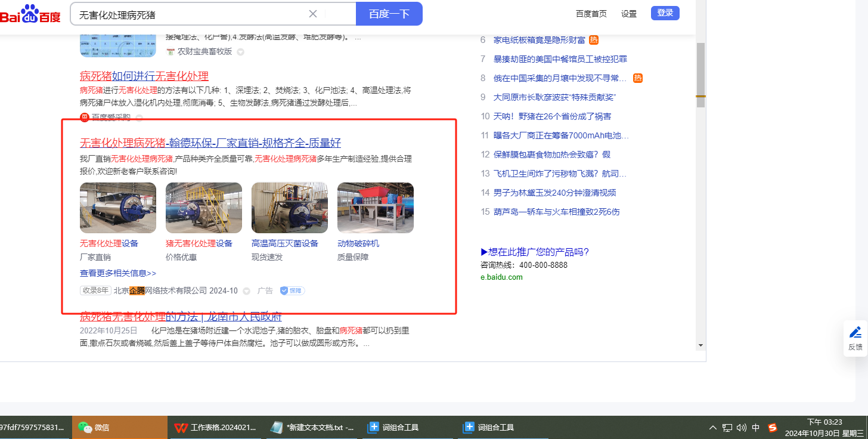Screen dimensions: 868x439
Task: Open the first 词组合工具 taskbar item
Action: [408, 427]
